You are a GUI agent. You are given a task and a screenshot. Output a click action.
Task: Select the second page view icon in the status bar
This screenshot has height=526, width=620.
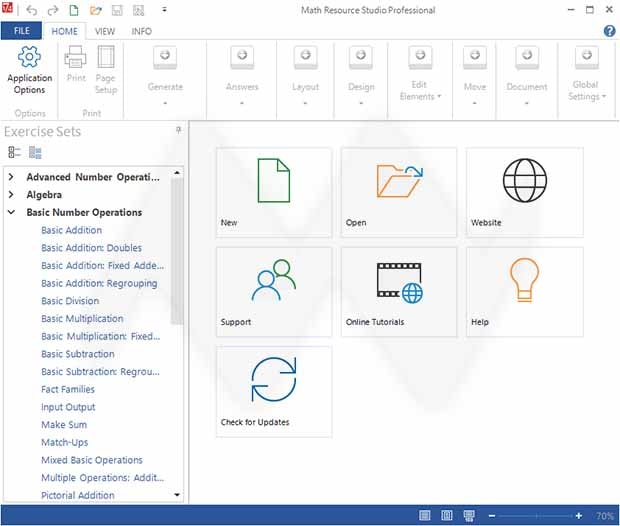[447, 515]
